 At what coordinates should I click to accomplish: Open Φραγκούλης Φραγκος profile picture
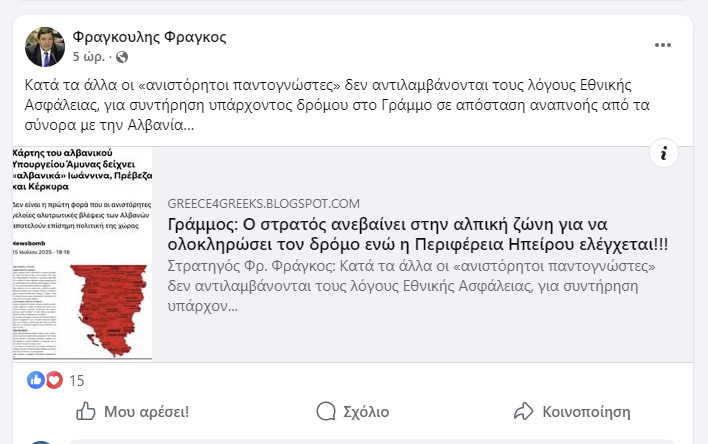pyautogui.click(x=45, y=47)
